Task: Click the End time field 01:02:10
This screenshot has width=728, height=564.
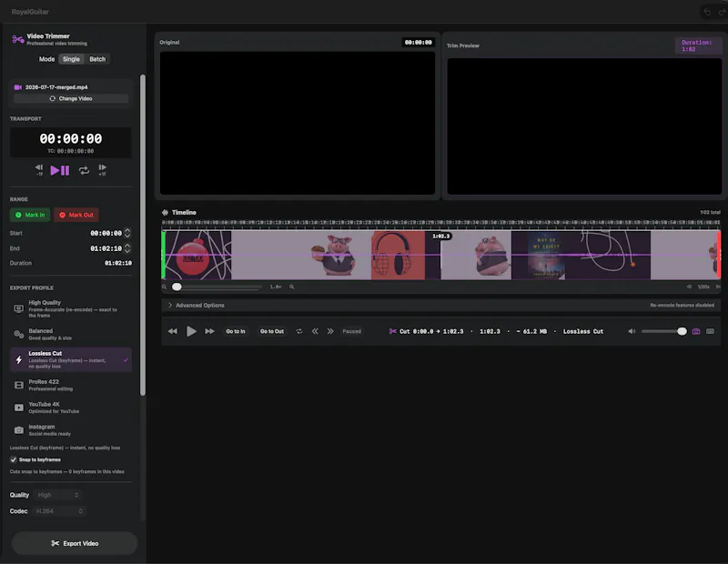Action: [106, 248]
